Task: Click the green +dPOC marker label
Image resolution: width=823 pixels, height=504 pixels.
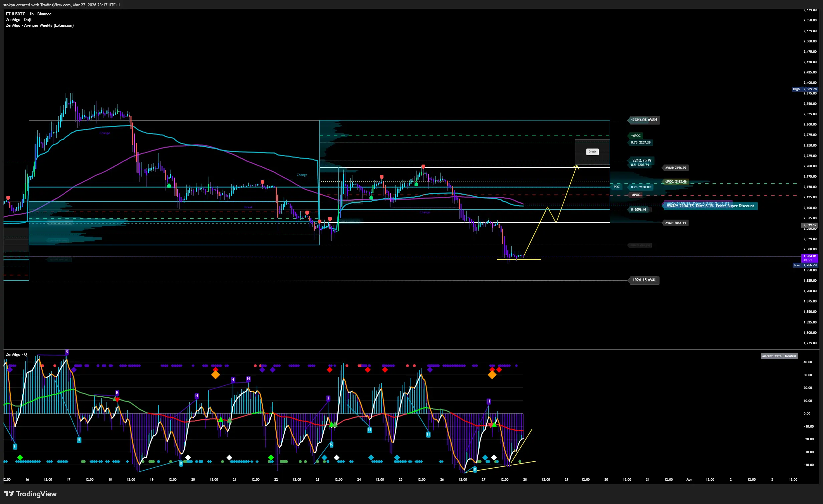Action: coord(636,136)
